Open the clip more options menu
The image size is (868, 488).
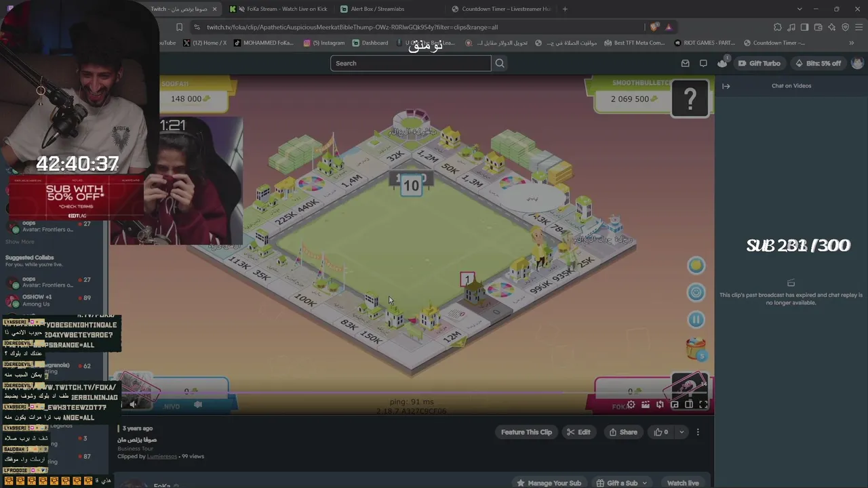click(698, 432)
